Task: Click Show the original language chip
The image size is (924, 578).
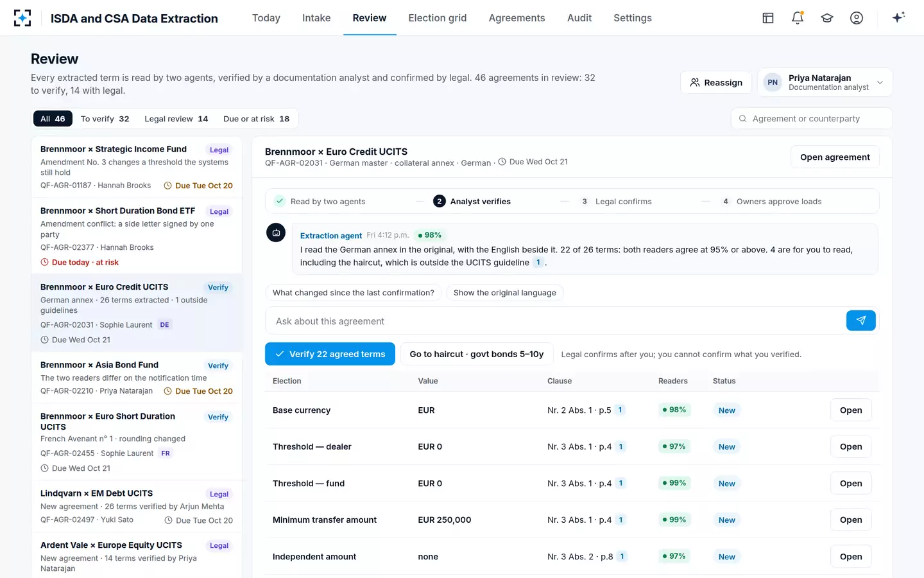Action: [x=505, y=293]
